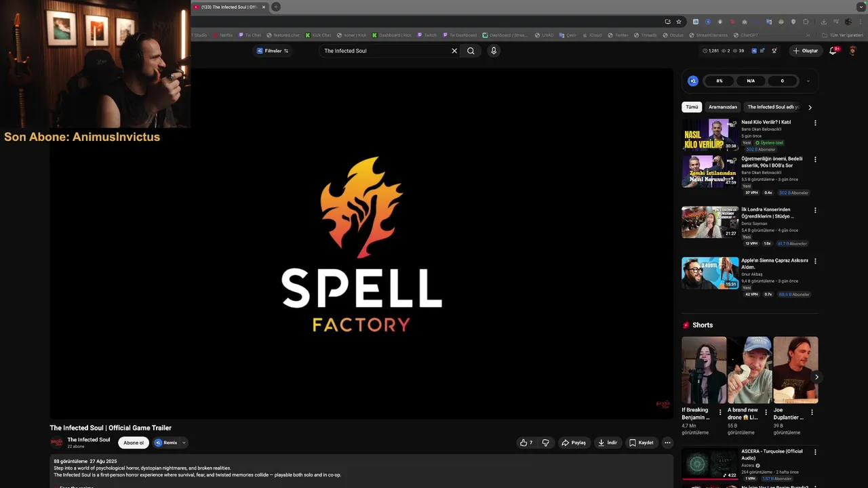This screenshot has width=868, height=488.
Task: Like the video with the thumbs-up
Action: pos(526,443)
